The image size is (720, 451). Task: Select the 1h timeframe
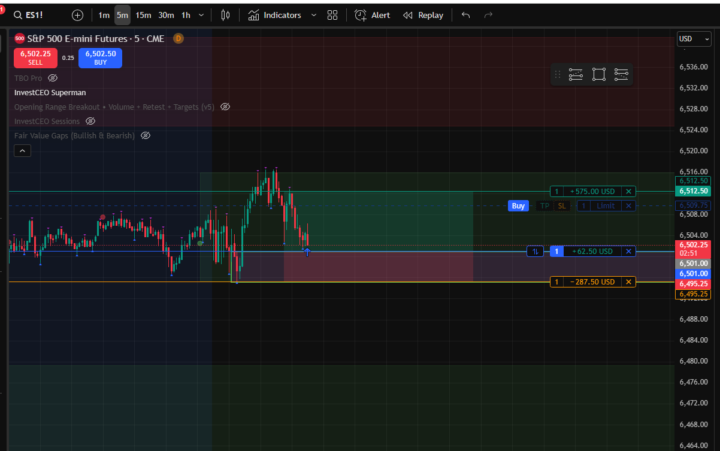(186, 15)
